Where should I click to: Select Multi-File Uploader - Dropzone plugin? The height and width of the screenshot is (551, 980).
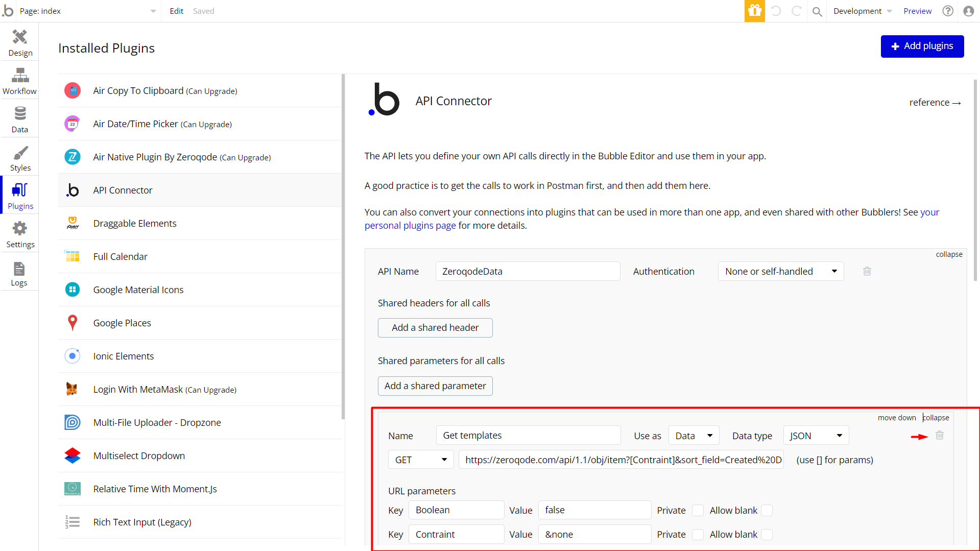tap(200, 422)
